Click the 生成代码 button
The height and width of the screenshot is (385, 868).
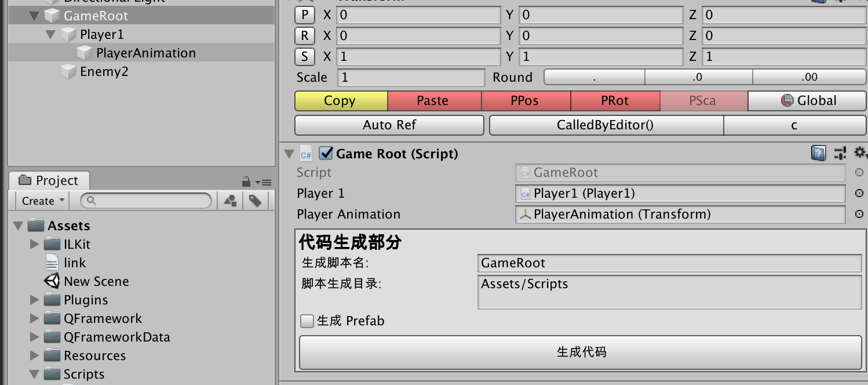click(x=581, y=352)
